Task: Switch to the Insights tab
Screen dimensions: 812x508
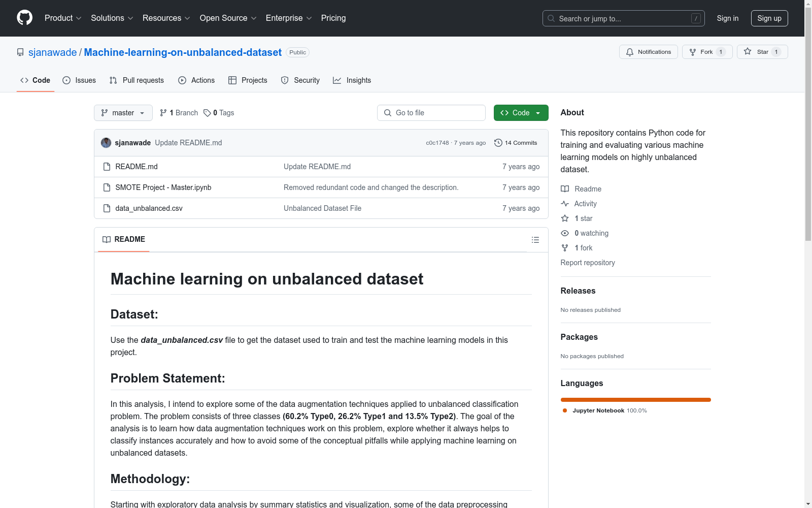Action: pos(352,80)
